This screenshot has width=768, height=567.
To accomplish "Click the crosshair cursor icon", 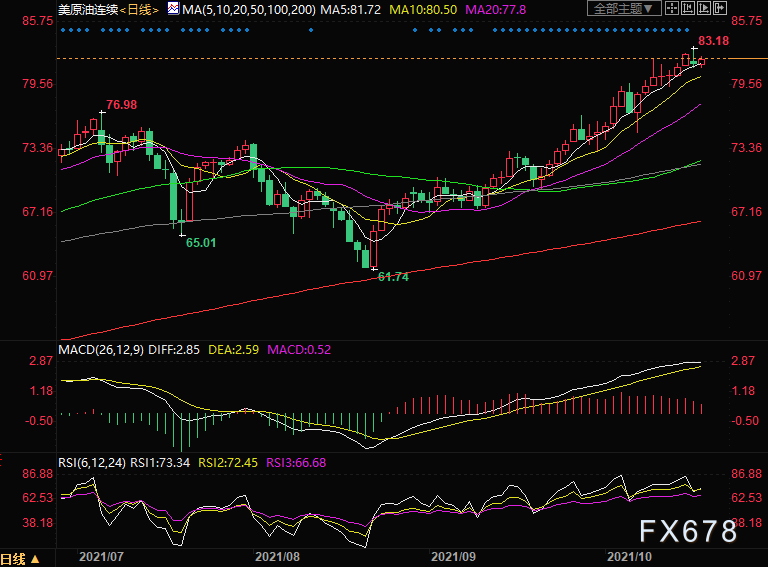I will coord(672,8).
